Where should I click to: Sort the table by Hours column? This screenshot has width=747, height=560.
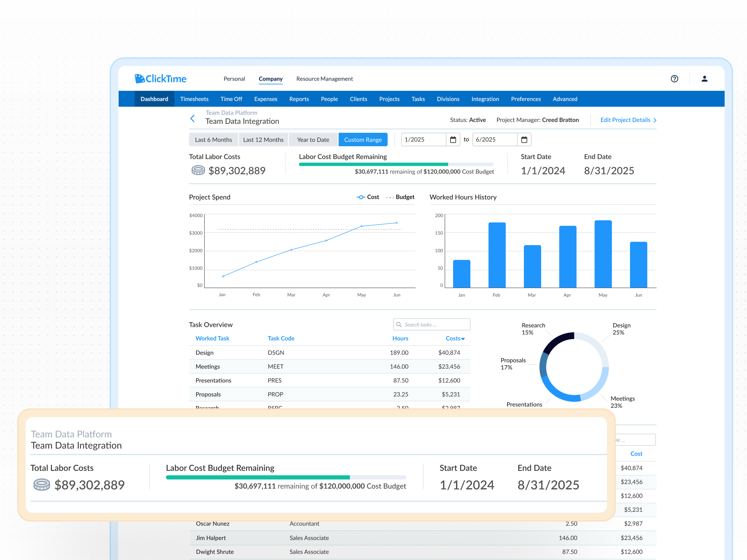point(400,338)
